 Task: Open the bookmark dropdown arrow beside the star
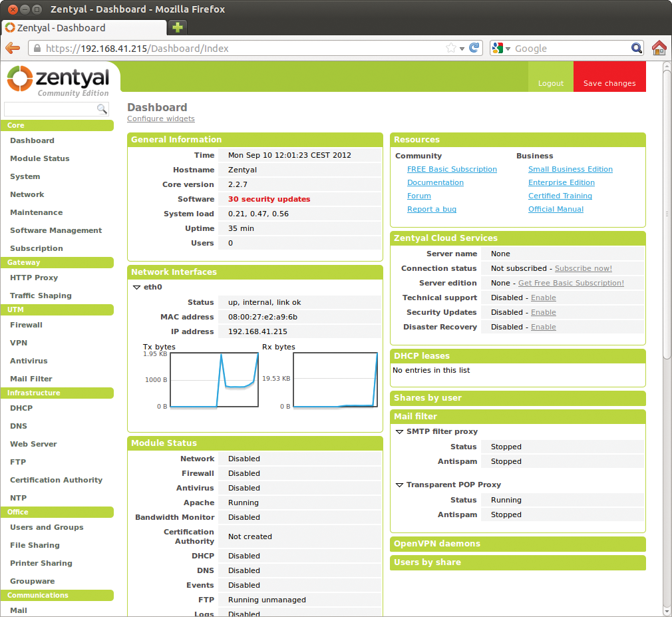[x=462, y=49]
